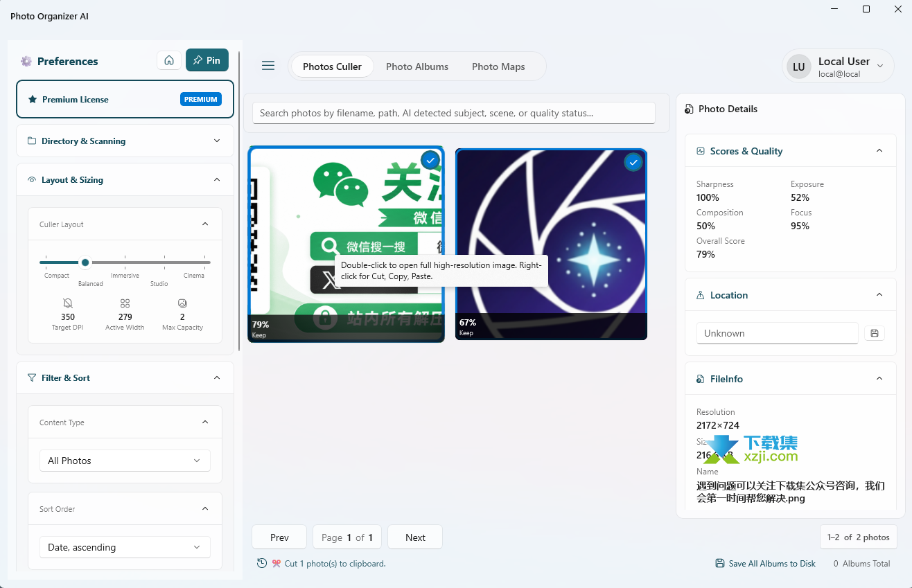
Task: Click the Home icon button in Preferences
Action: [169, 60]
